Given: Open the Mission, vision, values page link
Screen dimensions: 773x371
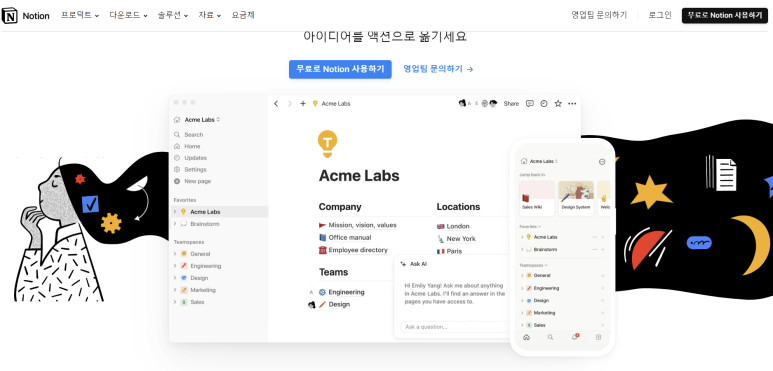Looking at the screenshot, I should [362, 225].
